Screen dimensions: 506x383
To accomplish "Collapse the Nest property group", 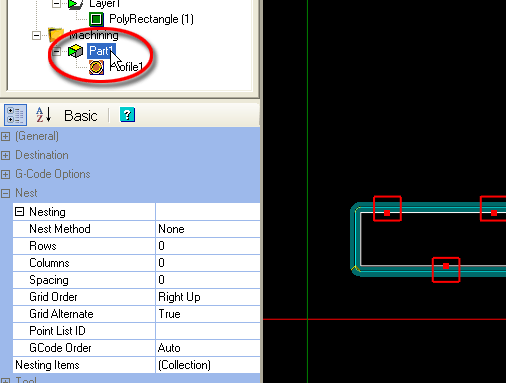I will 6,193.
